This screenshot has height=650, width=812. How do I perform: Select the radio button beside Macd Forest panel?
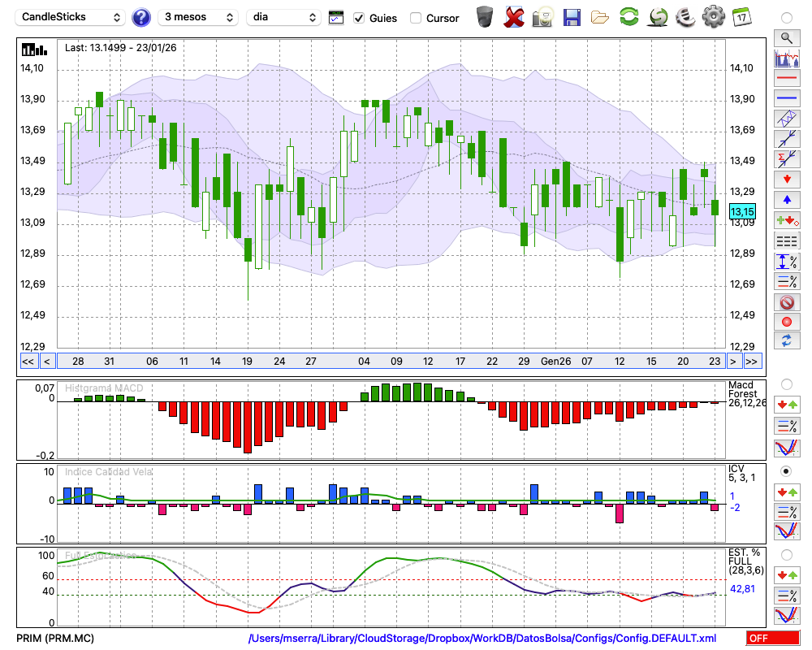point(786,383)
